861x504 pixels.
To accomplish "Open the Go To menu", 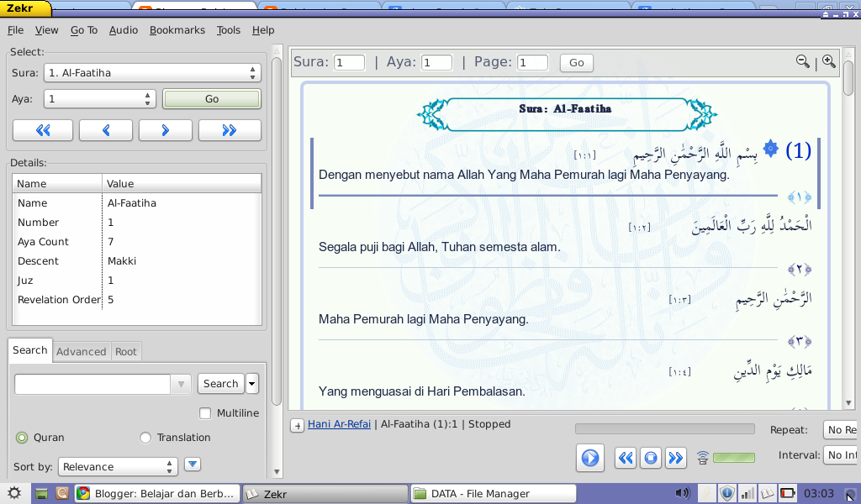I will (x=84, y=30).
